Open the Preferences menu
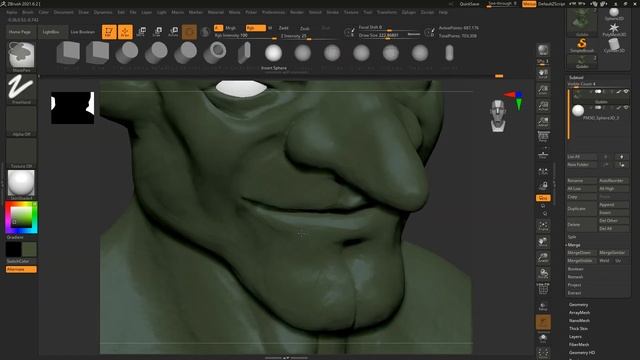Screen dimensions: 640x360 273,12
